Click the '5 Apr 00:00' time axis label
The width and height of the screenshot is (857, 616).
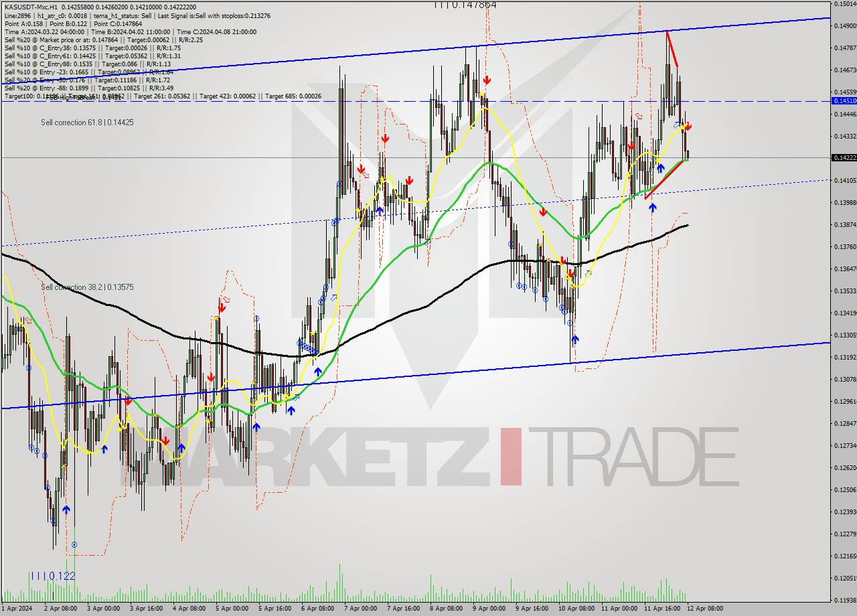[232, 609]
